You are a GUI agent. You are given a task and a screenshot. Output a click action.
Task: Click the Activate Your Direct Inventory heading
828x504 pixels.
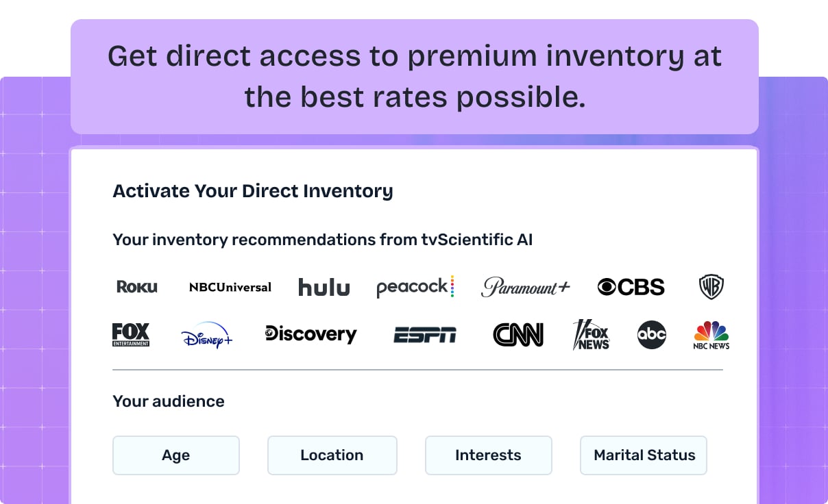coord(253,191)
